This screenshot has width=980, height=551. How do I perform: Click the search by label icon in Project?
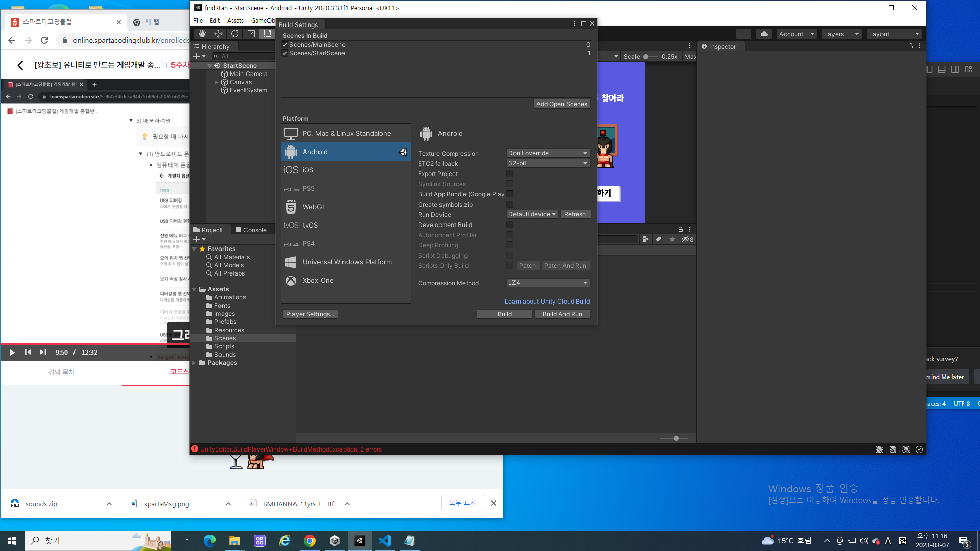pyautogui.click(x=659, y=239)
